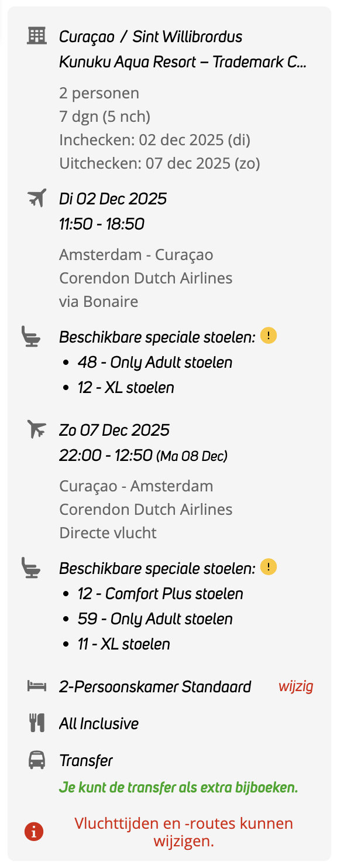Click the second yellow warning badge

269,566
